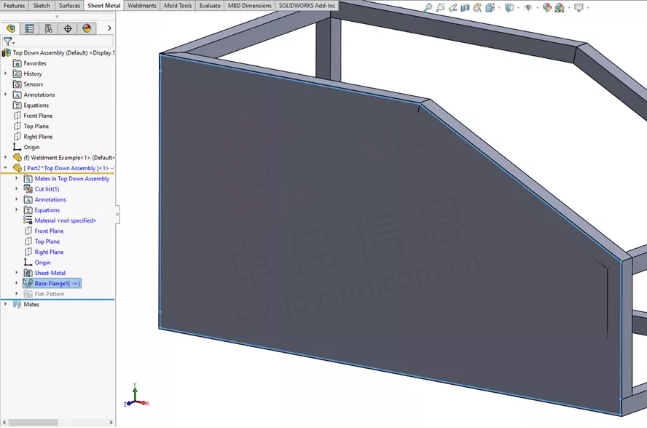The width and height of the screenshot is (647, 428).
Task: Select the Sheet Metal tab
Action: (104, 5)
